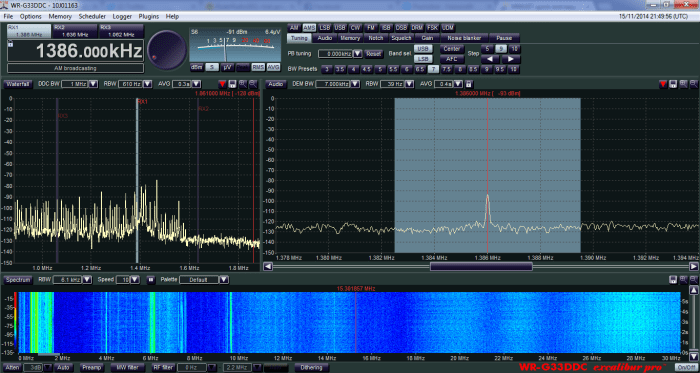The width and height of the screenshot is (700, 373).
Task: Click the lock icon next to demodulator AVG
Action: [468, 84]
